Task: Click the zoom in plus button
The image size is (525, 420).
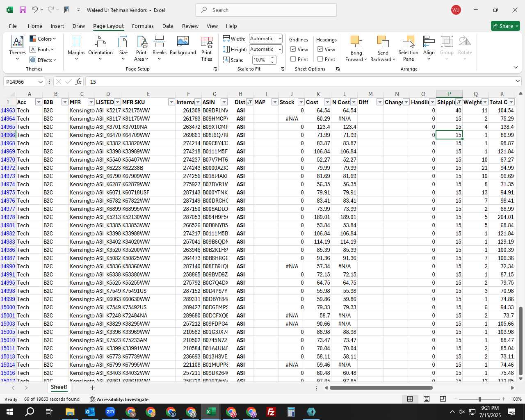Action: pos(503,399)
